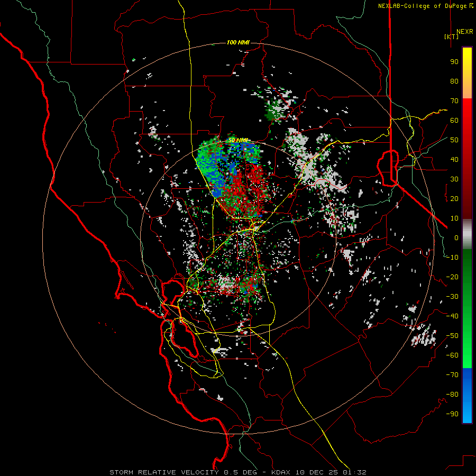476x476 pixels.
Task: Click the negative 60 scale label
Action: 452,355
